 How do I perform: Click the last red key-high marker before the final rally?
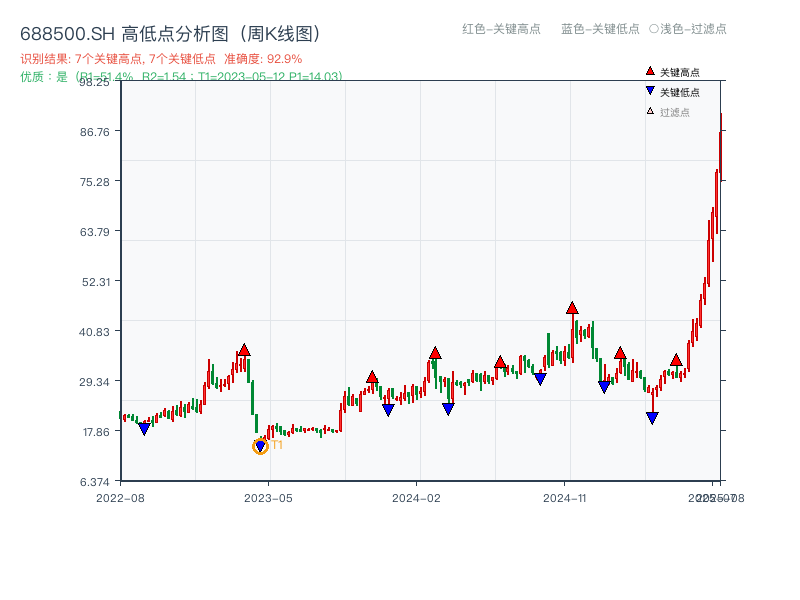pos(676,360)
